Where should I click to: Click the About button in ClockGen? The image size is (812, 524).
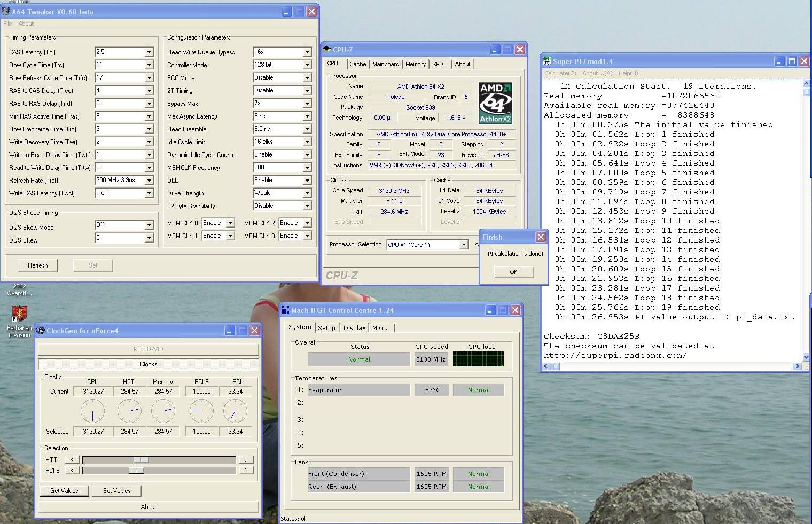(x=149, y=507)
